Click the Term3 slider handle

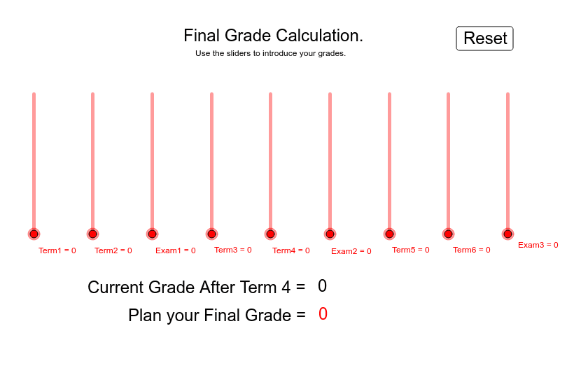pos(211,234)
